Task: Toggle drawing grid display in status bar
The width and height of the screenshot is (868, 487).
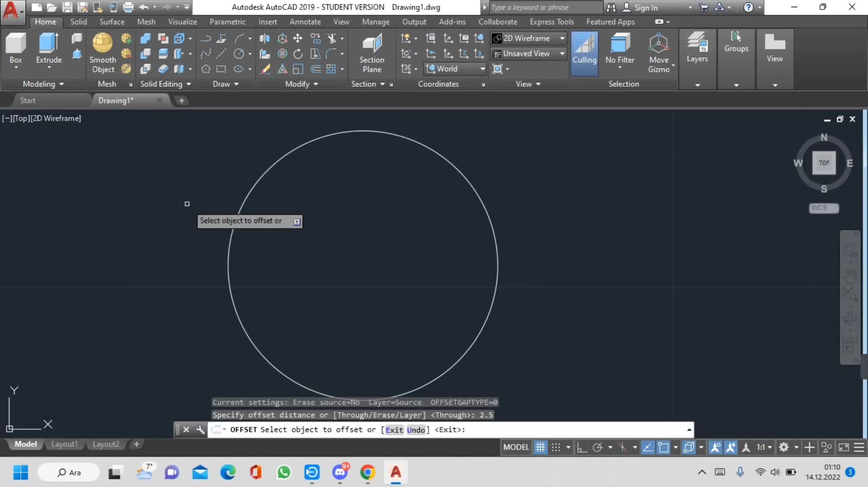Action: pos(540,447)
